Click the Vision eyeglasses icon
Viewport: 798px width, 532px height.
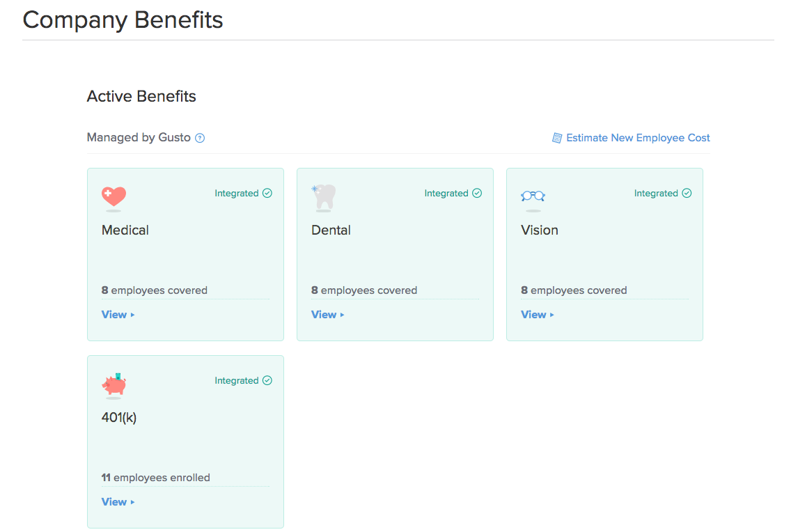[x=533, y=196]
